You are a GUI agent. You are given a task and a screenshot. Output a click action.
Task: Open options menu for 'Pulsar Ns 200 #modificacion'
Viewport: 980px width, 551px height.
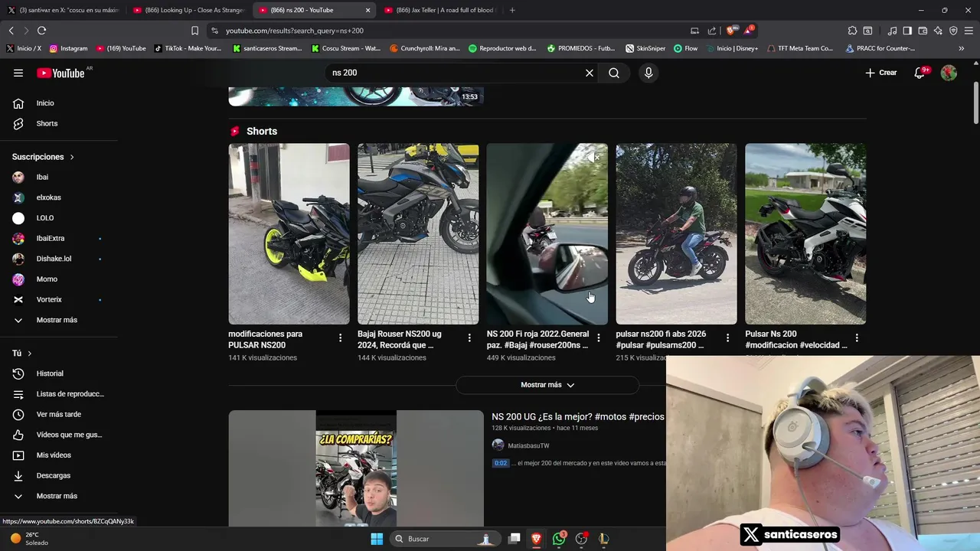click(x=857, y=337)
